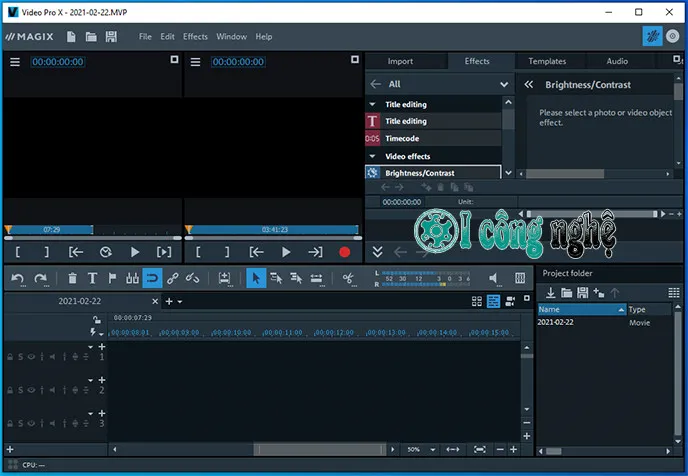Toggle the eye visibility icon on track 1
The height and width of the screenshot is (476, 688).
click(31, 357)
